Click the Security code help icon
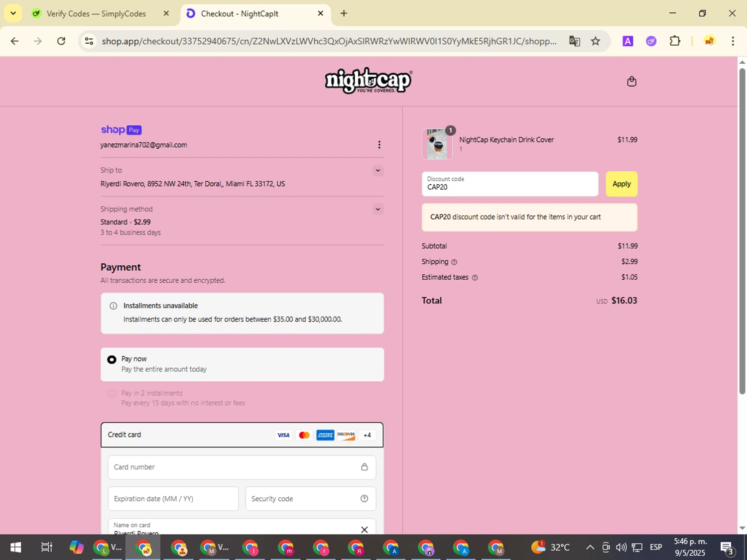 click(364, 499)
